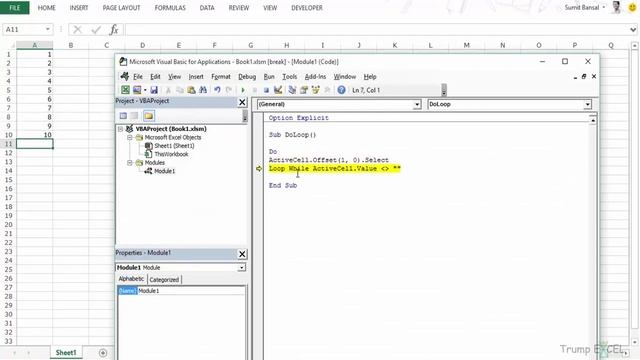Open the Excel Name Box dropdown arrow
The height and width of the screenshot is (360, 640).
48,29
